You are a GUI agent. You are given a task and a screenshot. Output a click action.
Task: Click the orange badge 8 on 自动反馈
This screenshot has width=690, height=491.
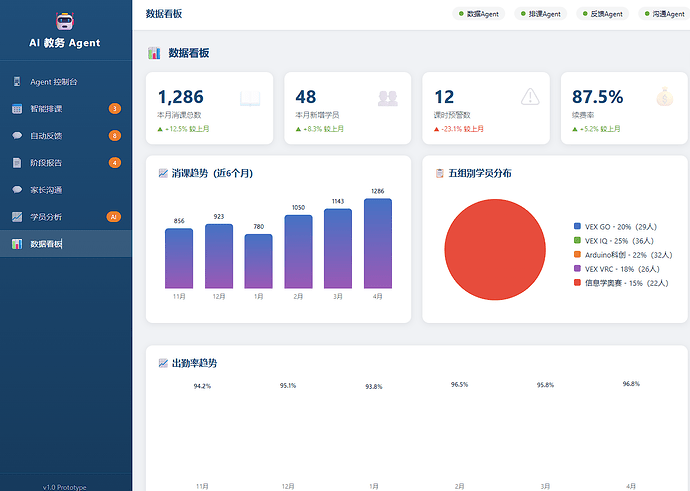(x=114, y=136)
